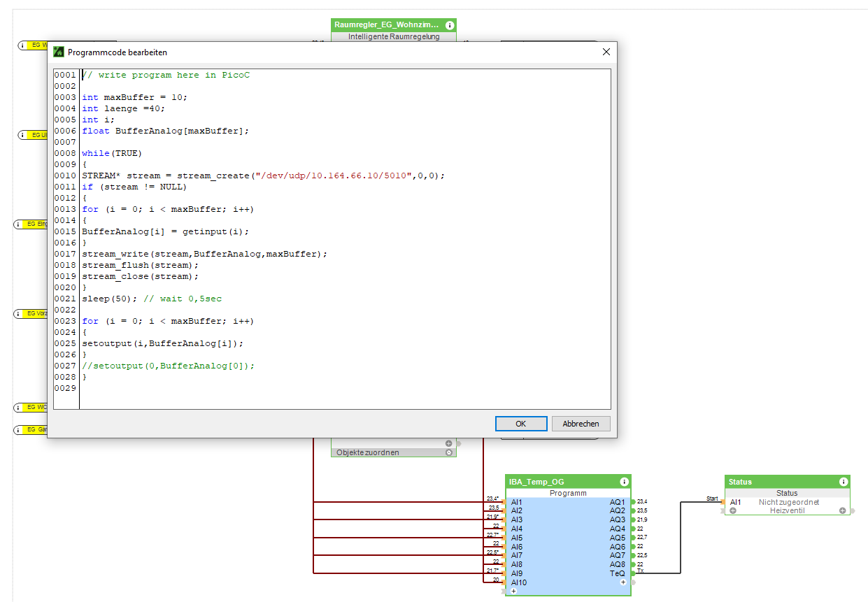Image resolution: width=868 pixels, height=602 pixels.
Task: Open info icon on Status block
Action: [x=844, y=482]
